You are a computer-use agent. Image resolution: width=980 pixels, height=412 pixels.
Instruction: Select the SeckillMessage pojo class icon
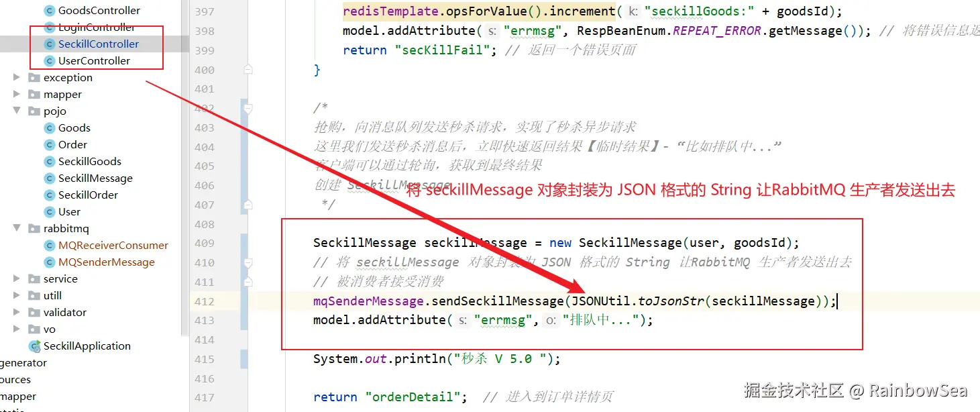(x=49, y=178)
